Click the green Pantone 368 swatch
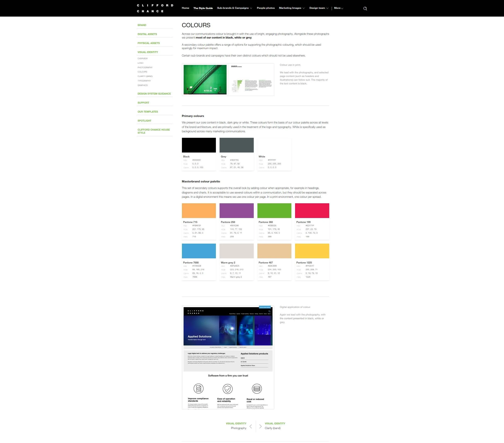This screenshot has width=504, height=443. pos(274,211)
